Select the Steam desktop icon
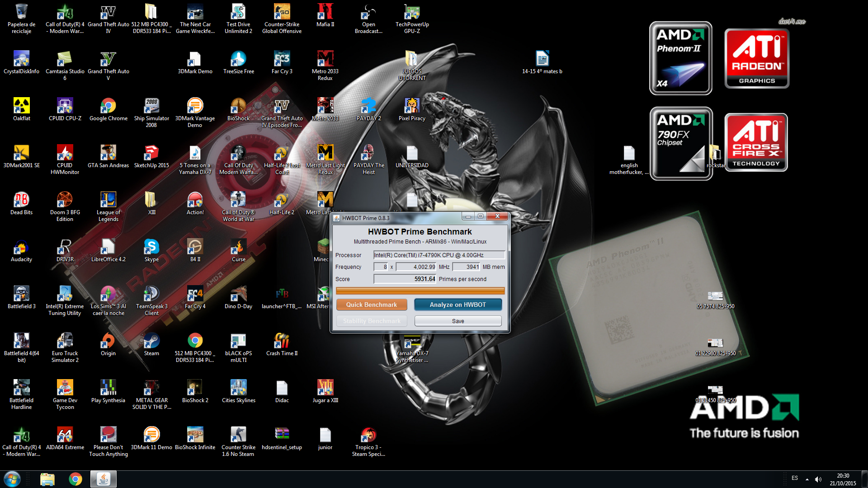 151,344
